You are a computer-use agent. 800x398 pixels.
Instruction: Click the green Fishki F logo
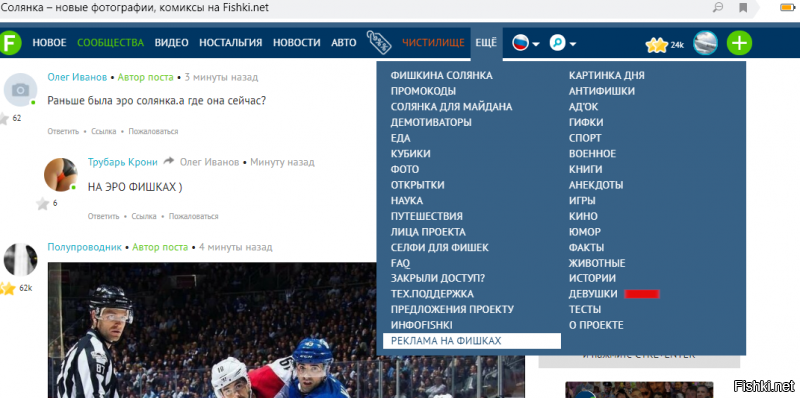pos(10,43)
